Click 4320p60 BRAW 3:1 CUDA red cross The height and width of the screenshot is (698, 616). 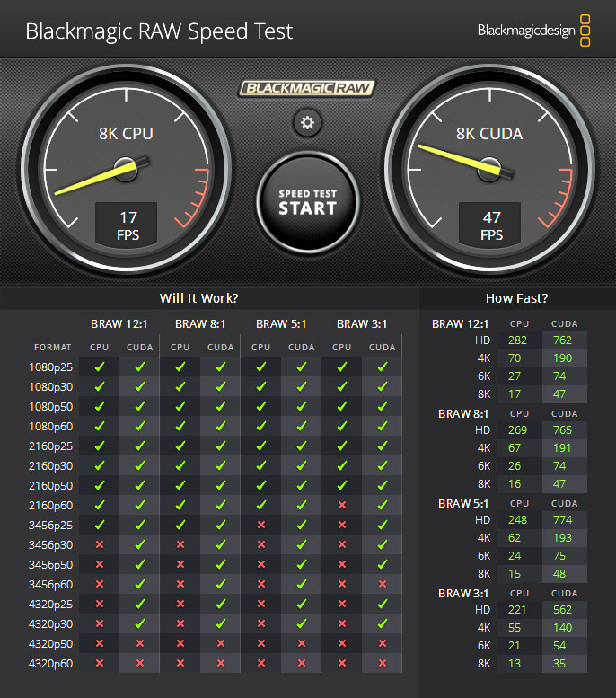[383, 663]
